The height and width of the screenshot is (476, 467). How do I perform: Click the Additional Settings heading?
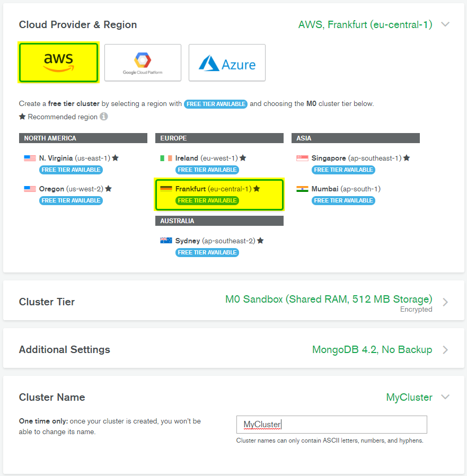(64, 350)
